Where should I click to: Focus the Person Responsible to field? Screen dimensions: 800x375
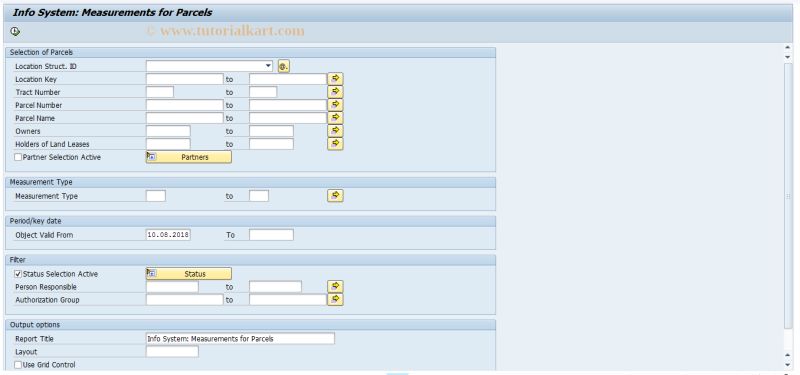[x=276, y=287]
